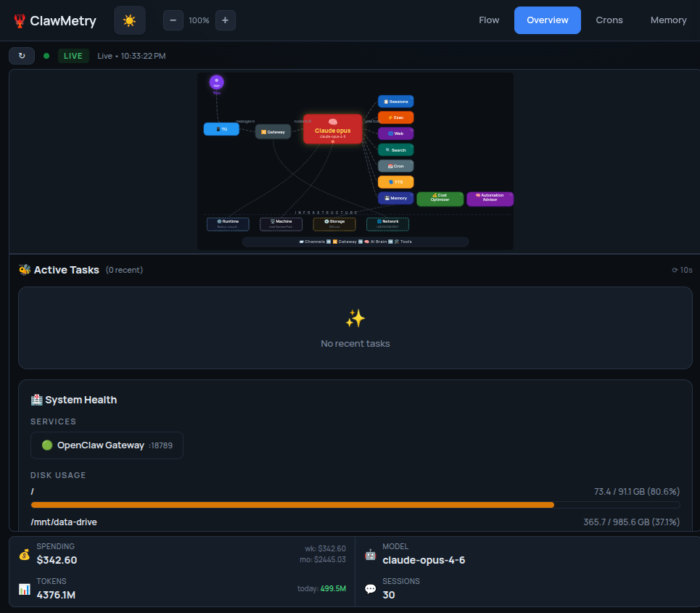Switch to the Crons tab
The width and height of the screenshot is (700, 613).
point(609,20)
